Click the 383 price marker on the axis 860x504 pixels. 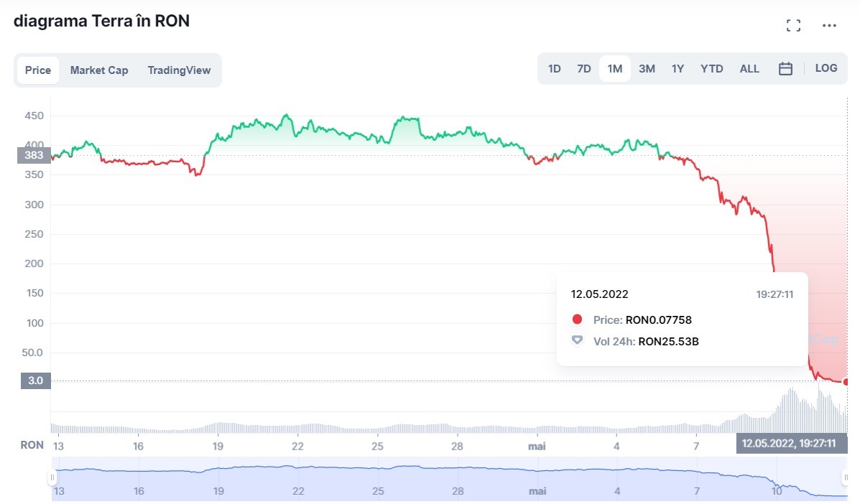tap(34, 155)
